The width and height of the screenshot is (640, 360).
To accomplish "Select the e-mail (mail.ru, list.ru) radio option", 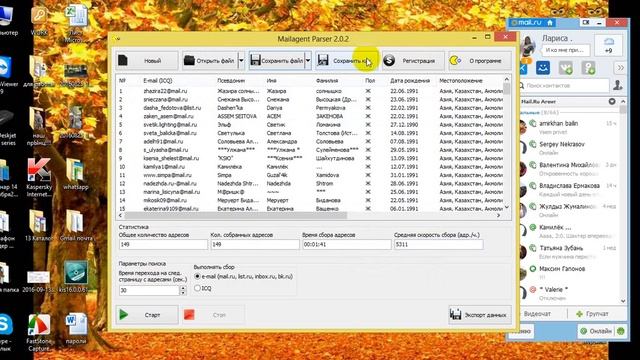I will pos(245,276).
